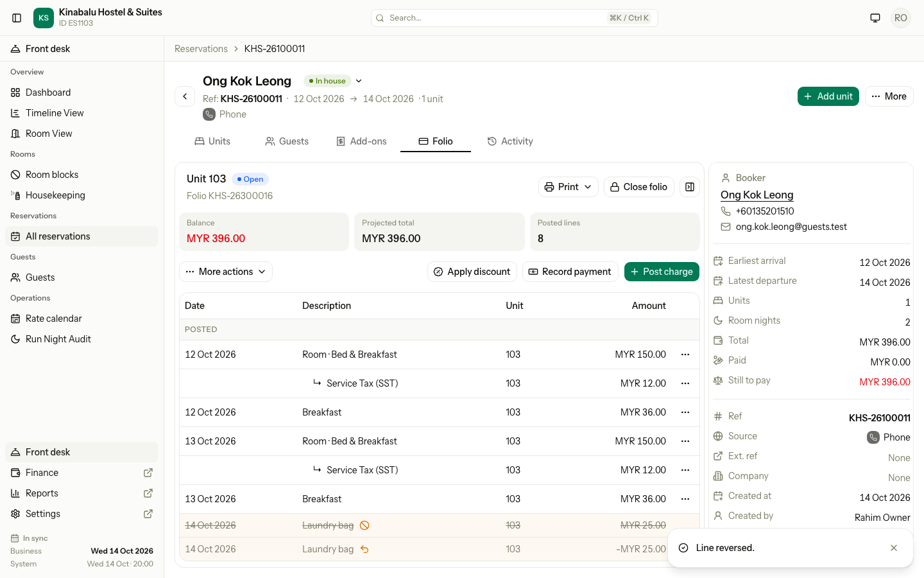The height and width of the screenshot is (578, 924).
Task: Go back with the left chevron button
Action: (x=185, y=96)
